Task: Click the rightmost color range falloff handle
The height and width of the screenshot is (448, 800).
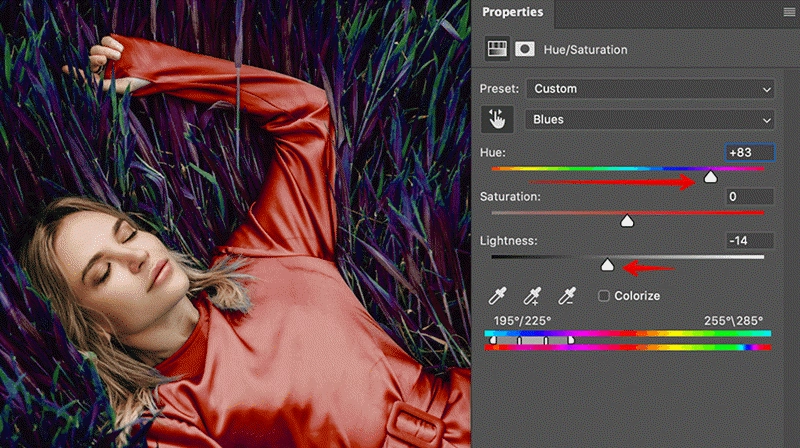Action: pos(570,341)
